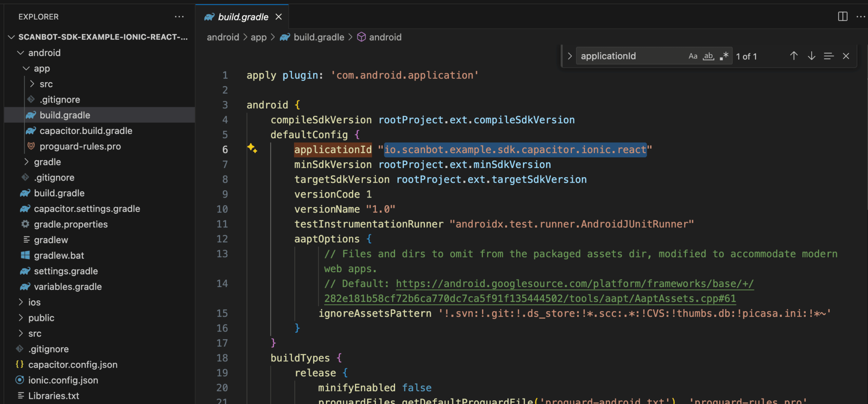Screen dimensions: 868x404
Task: Expand the replace field chevron in find widget
Action: pos(570,56)
